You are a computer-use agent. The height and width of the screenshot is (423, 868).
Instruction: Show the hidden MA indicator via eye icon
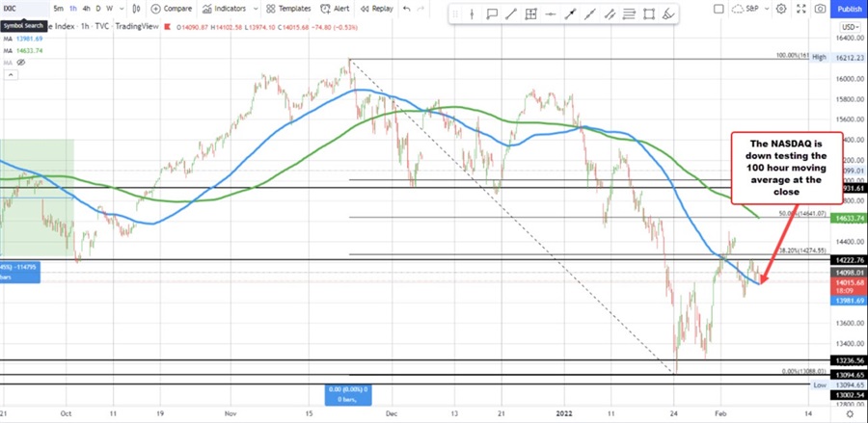(x=21, y=62)
